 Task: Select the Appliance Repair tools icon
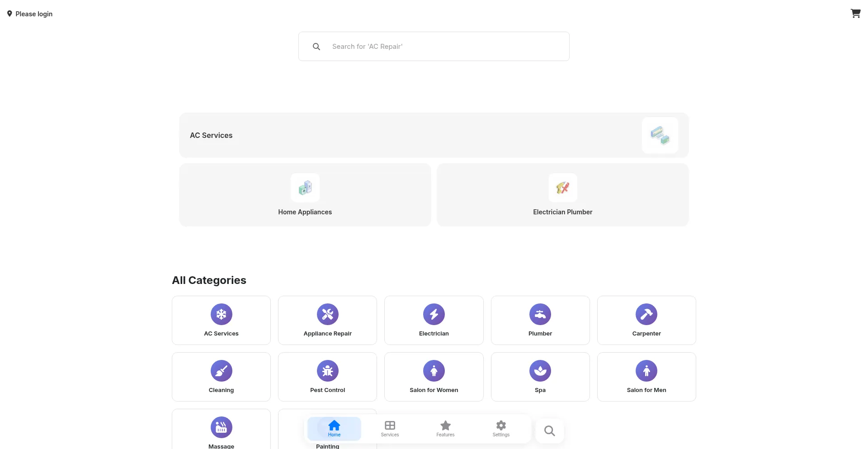point(327,314)
